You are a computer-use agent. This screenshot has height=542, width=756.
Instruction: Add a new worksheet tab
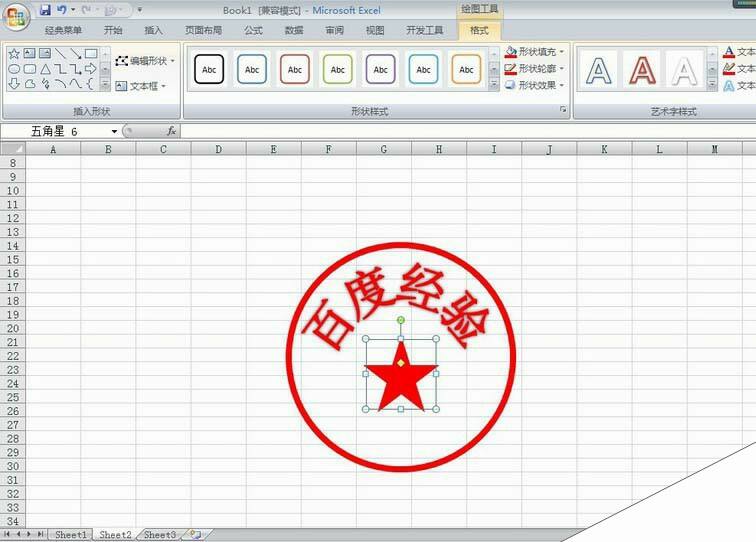(x=195, y=534)
